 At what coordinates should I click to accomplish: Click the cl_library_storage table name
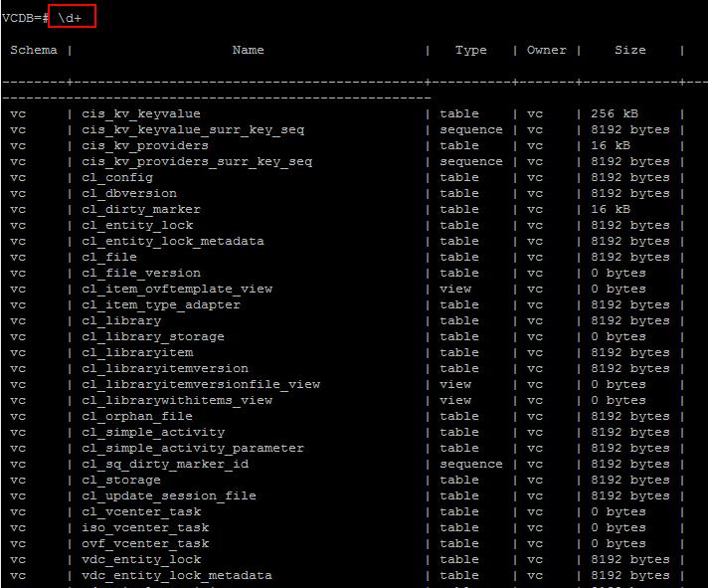153,336
